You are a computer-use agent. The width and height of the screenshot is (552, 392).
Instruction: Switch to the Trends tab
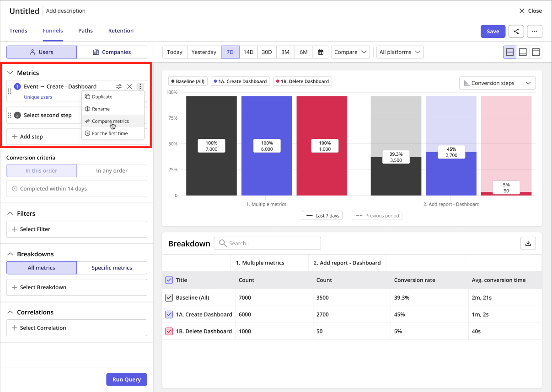[x=18, y=31]
